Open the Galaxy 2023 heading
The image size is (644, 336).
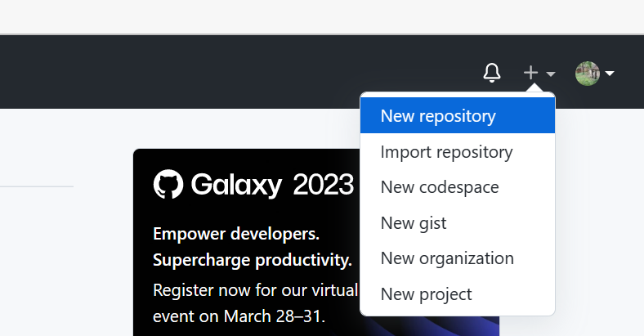coord(272,185)
